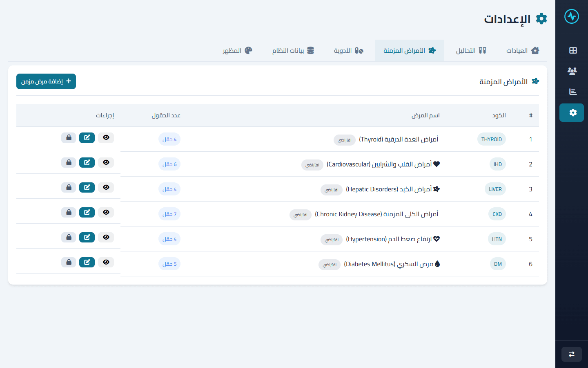This screenshot has width=588, height=368.
Task: Click Diabetes Mellitus disease name
Action: [389, 264]
